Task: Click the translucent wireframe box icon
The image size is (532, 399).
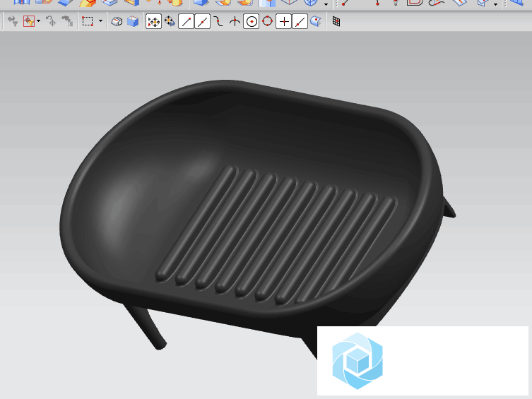Action: tap(117, 22)
